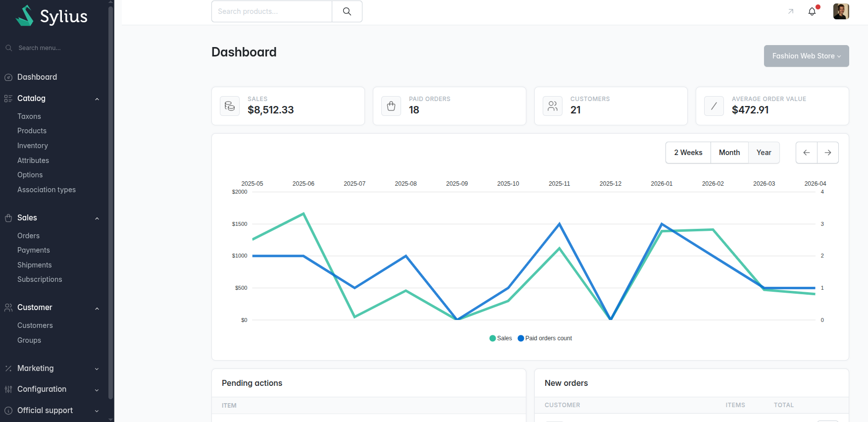
Task: Open the storefront arrow icon
Action: 791,11
